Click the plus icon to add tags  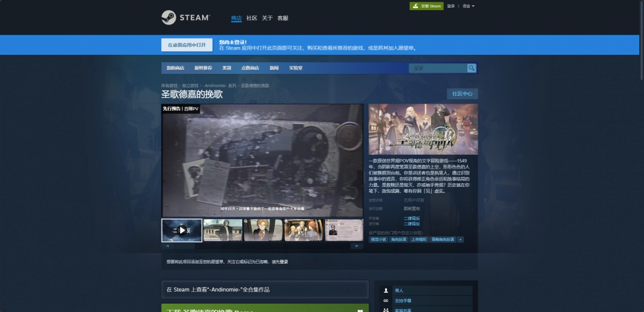pyautogui.click(x=460, y=239)
